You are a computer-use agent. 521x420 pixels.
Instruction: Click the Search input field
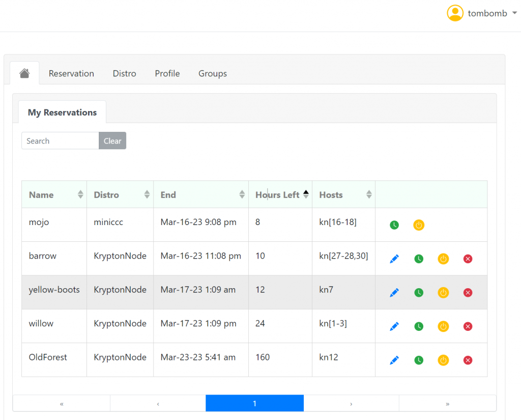coord(60,141)
